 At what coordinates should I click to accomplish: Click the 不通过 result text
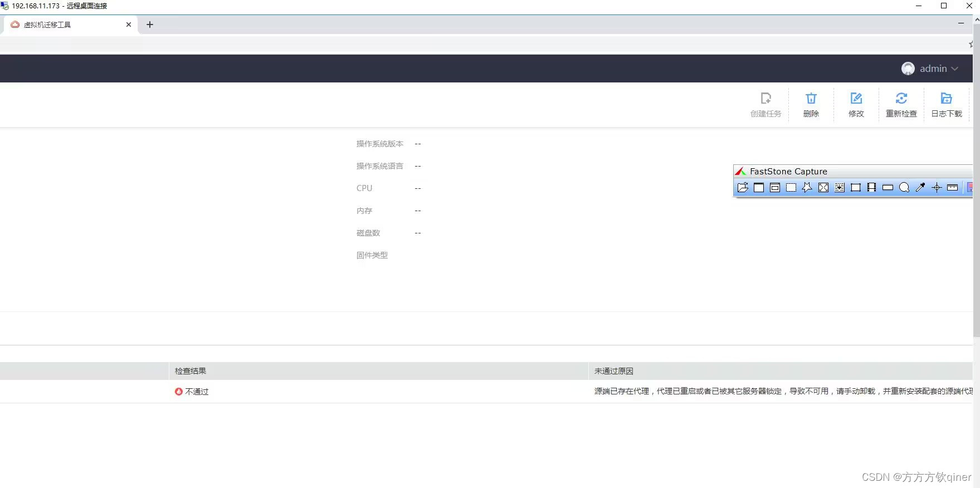[x=197, y=392]
